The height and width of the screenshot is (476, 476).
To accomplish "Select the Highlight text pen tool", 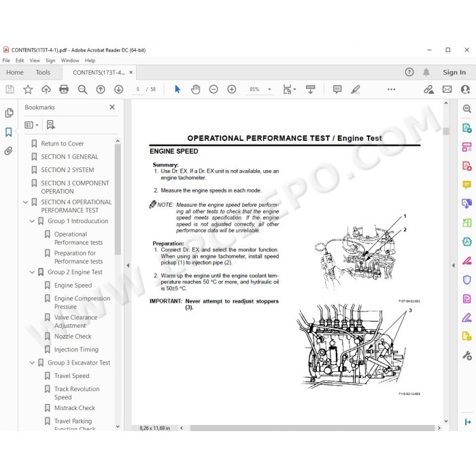I will (356, 89).
